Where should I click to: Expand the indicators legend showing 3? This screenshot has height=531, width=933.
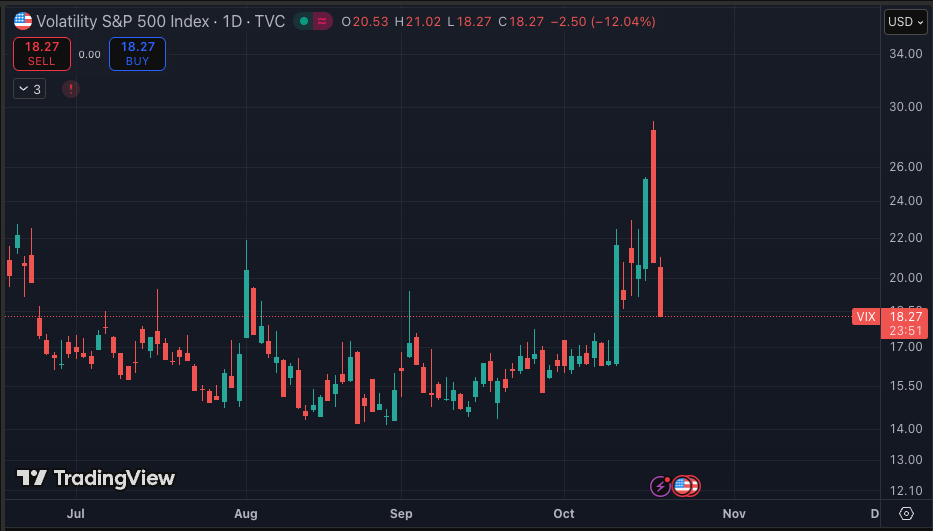[29, 89]
